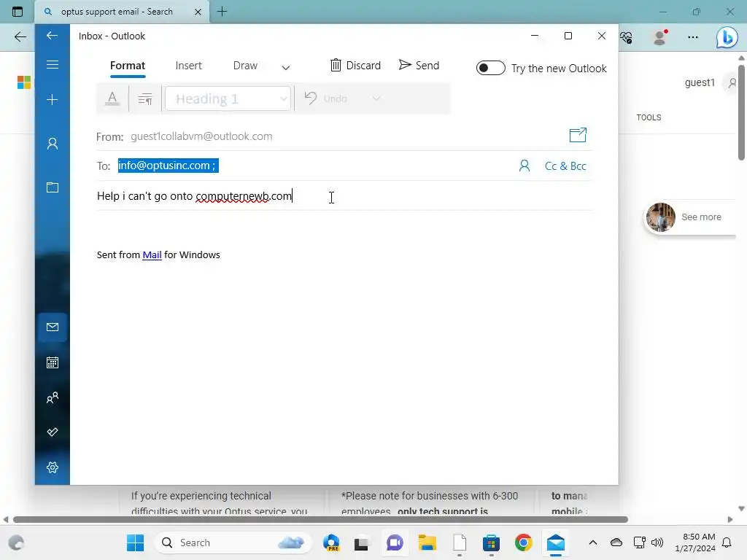Image resolution: width=747 pixels, height=560 pixels.
Task: Click guest1 account in Bing page
Action: click(x=700, y=82)
